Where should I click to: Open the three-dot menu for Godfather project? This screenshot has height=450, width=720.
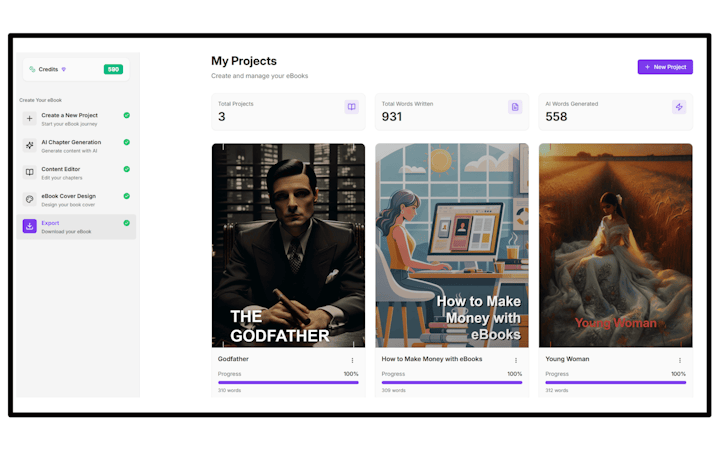(352, 360)
